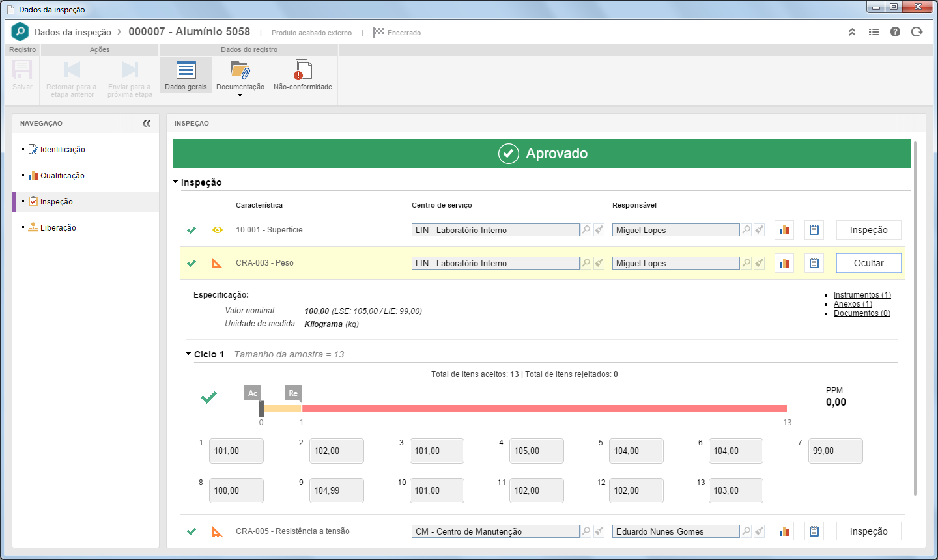Screen dimensions: 938x560
Task: Open the Não-conformidade icon
Action: tap(303, 75)
